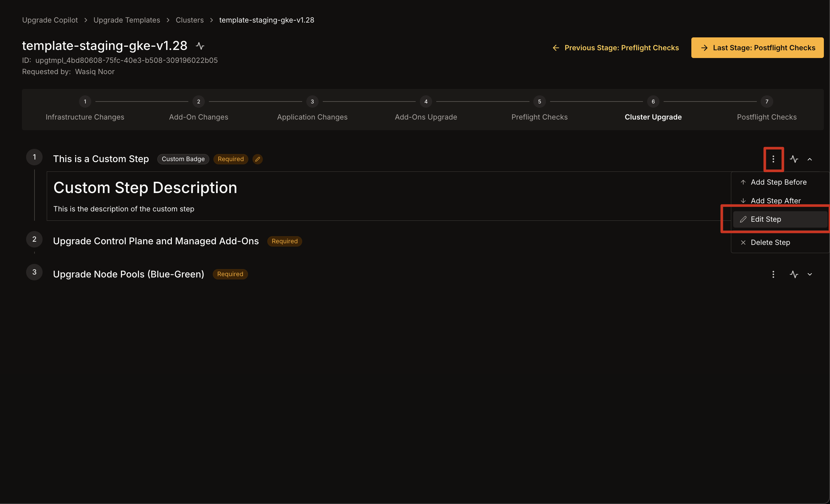Choose Add Step After from the menu
This screenshot has width=830, height=504.
(776, 200)
